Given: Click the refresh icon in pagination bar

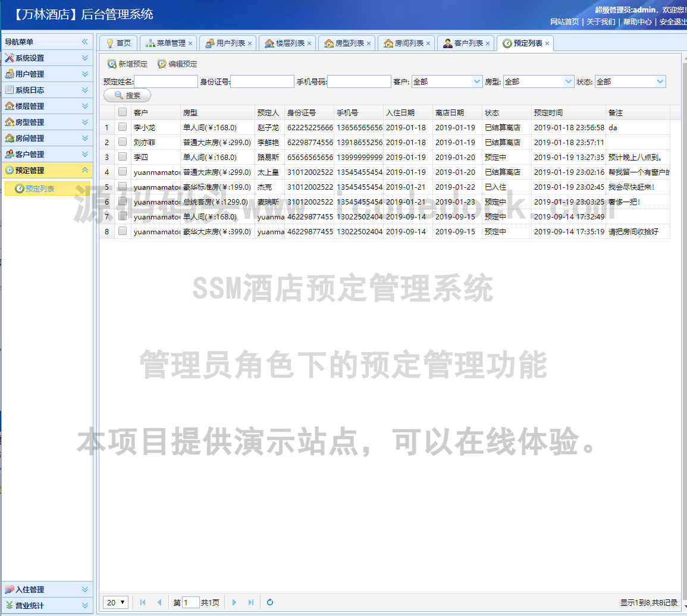Looking at the screenshot, I should pos(270,602).
